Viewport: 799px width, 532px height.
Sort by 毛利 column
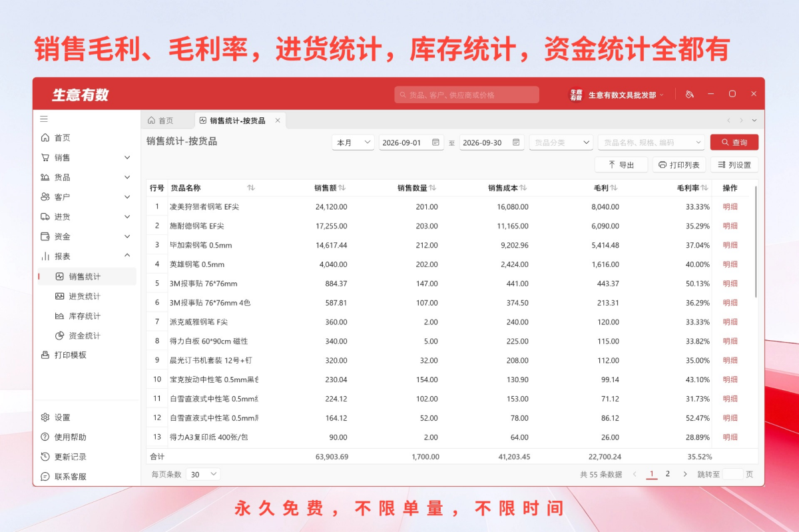pyautogui.click(x=614, y=188)
